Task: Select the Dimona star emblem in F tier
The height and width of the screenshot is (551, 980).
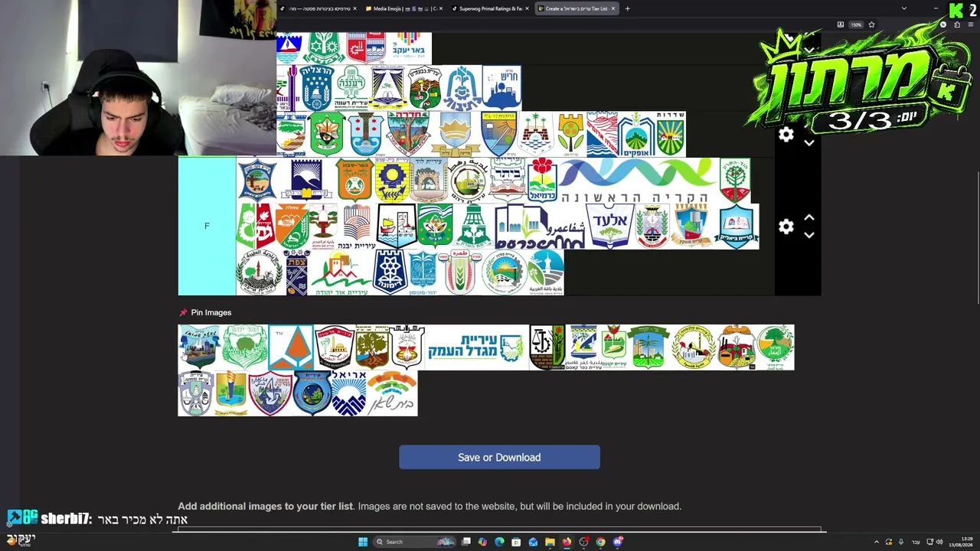Action: point(389,272)
